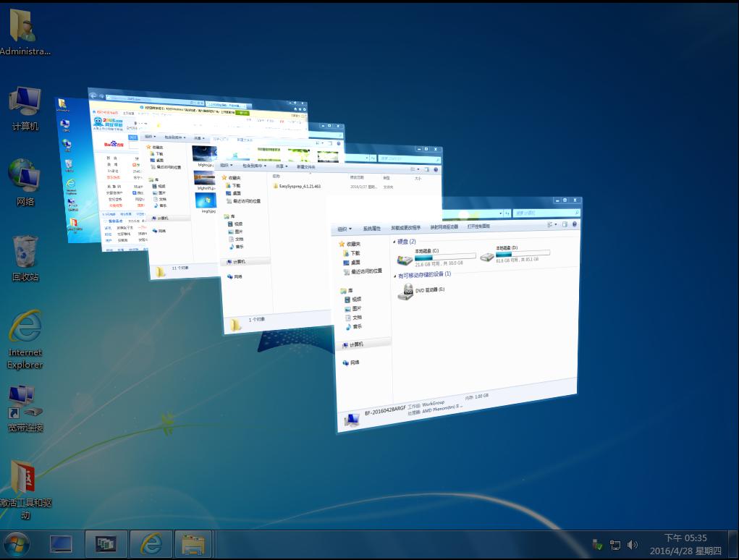Image resolution: width=739 pixels, height=560 pixels.
Task: Open the 计算机 desktop icon
Action: coord(25,108)
